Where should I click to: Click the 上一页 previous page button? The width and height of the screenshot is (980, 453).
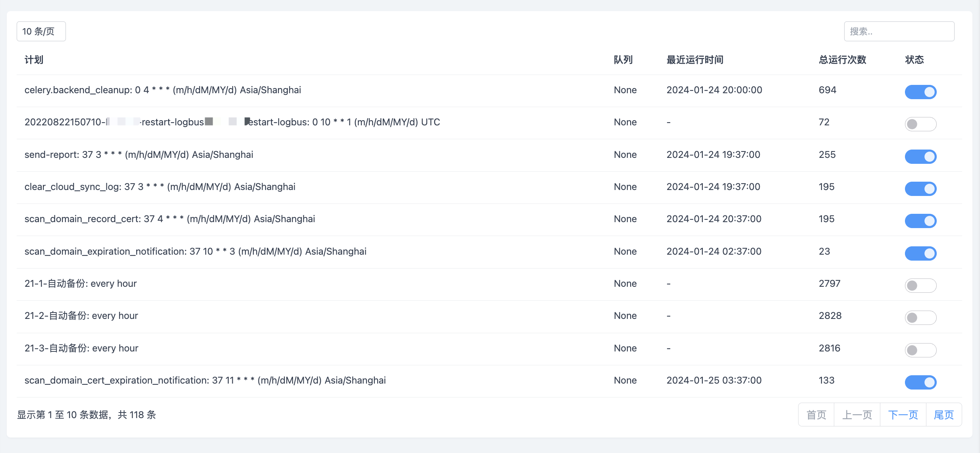pyautogui.click(x=857, y=415)
